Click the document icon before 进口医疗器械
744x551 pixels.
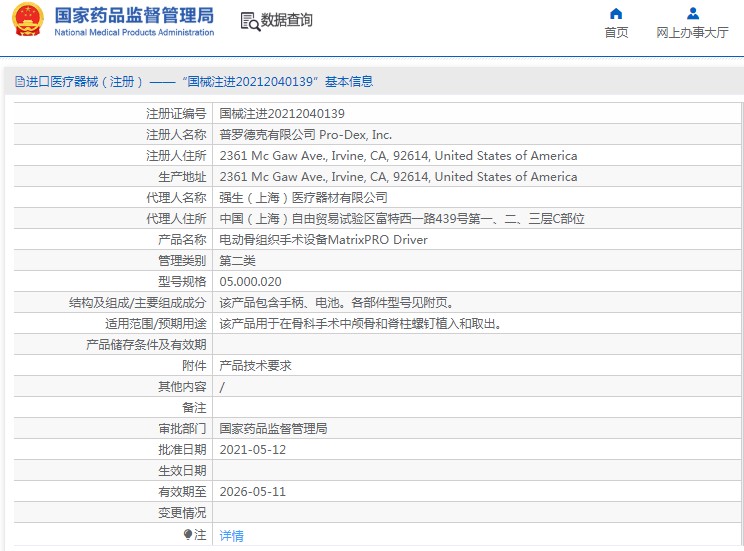click(x=19, y=82)
